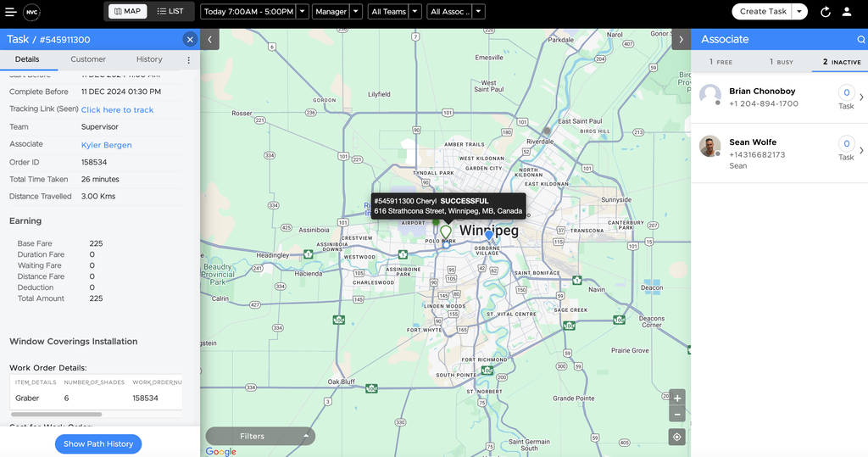Click the Show Path History button
This screenshot has height=457, width=868.
point(98,443)
